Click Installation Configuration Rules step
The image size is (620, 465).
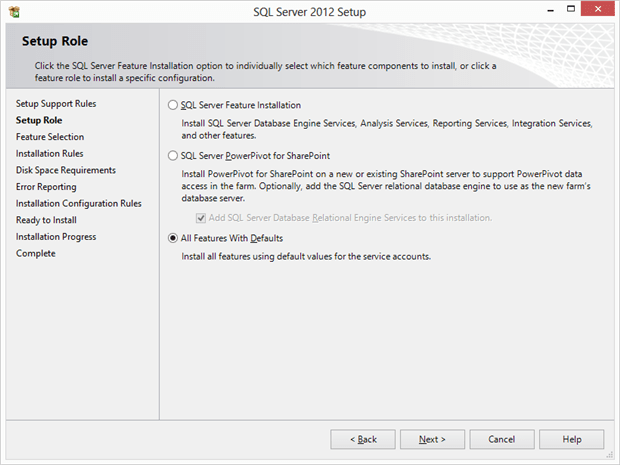[78, 203]
